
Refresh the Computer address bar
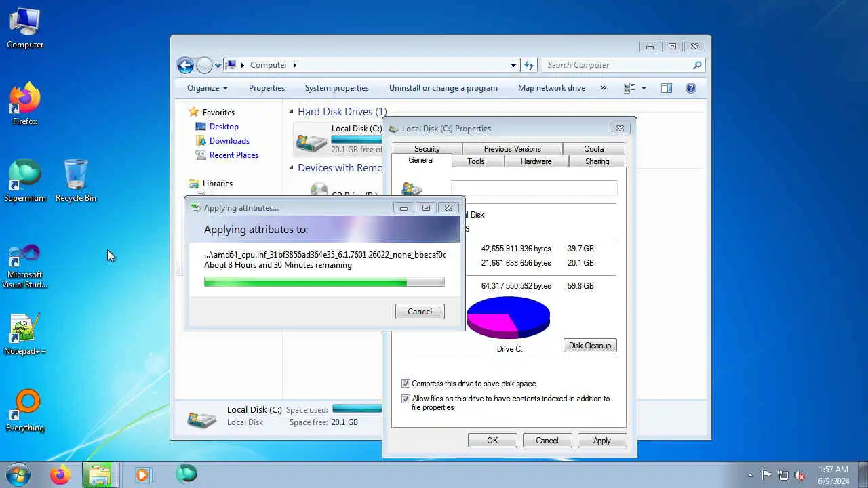(x=530, y=65)
